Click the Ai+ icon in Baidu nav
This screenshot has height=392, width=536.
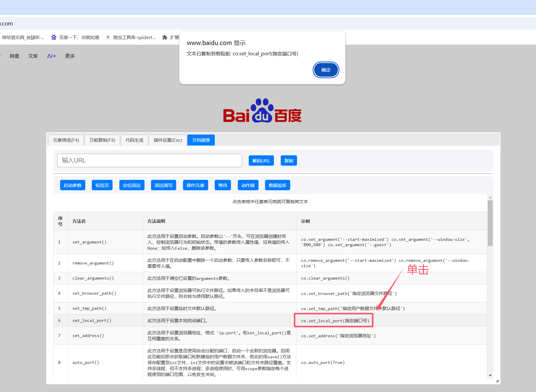51,56
